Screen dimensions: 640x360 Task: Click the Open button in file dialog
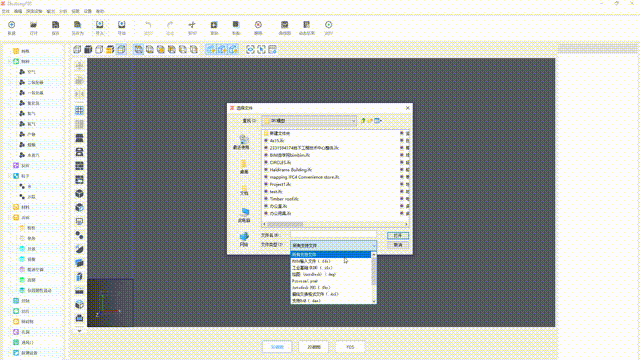point(398,236)
